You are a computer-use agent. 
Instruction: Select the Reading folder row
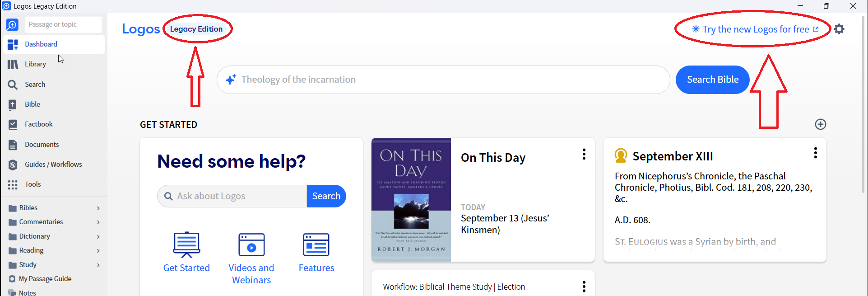click(54, 250)
